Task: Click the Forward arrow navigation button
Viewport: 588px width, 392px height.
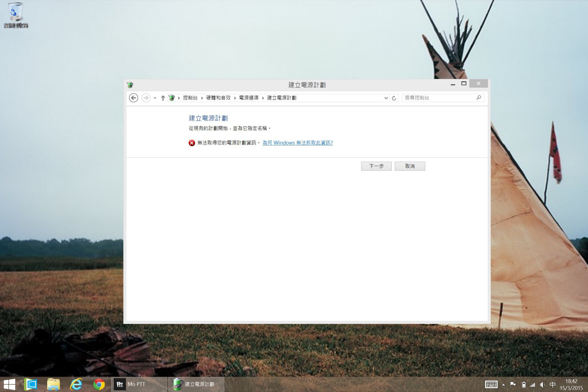Action: pyautogui.click(x=146, y=98)
